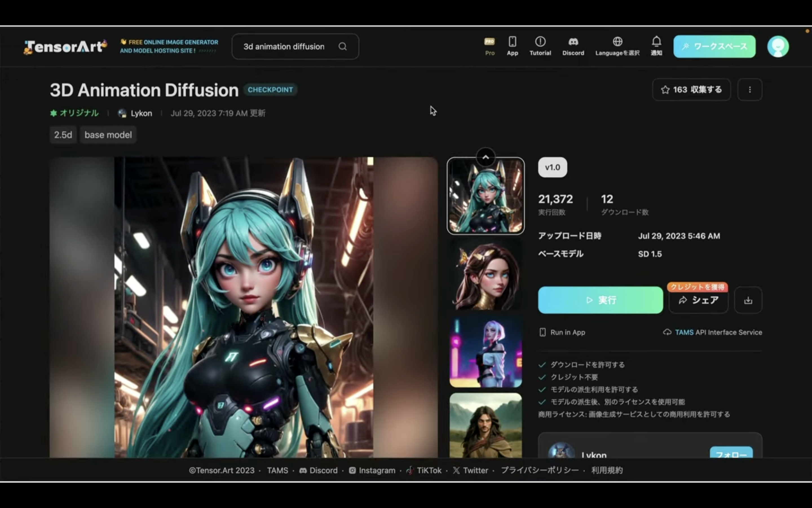Open the three-dot more options menu
The width and height of the screenshot is (812, 508).
750,90
